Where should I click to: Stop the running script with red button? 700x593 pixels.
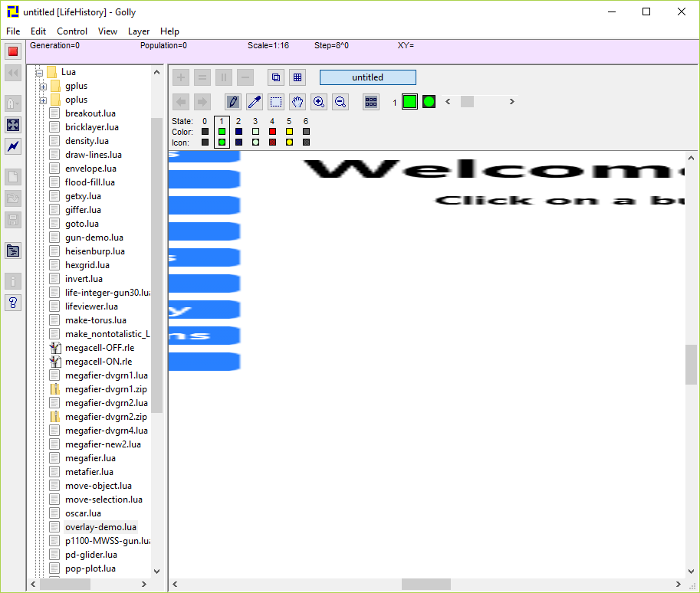[x=13, y=51]
